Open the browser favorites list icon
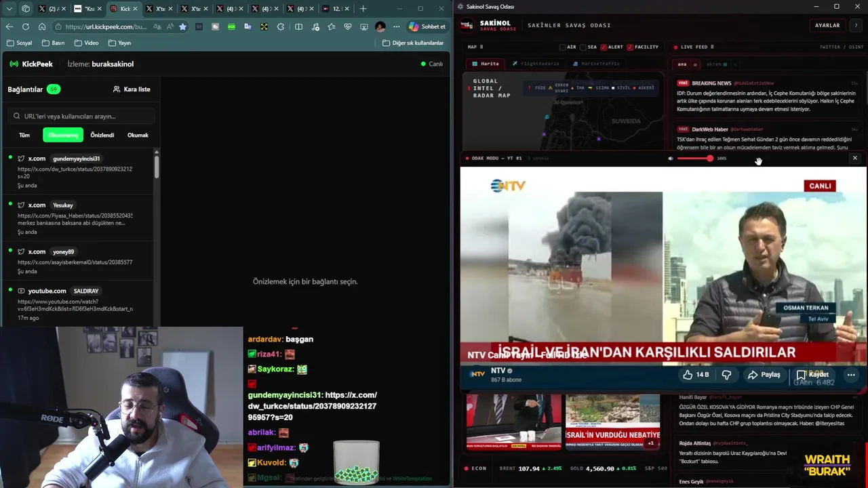Viewport: 868px width, 488px height. click(331, 26)
